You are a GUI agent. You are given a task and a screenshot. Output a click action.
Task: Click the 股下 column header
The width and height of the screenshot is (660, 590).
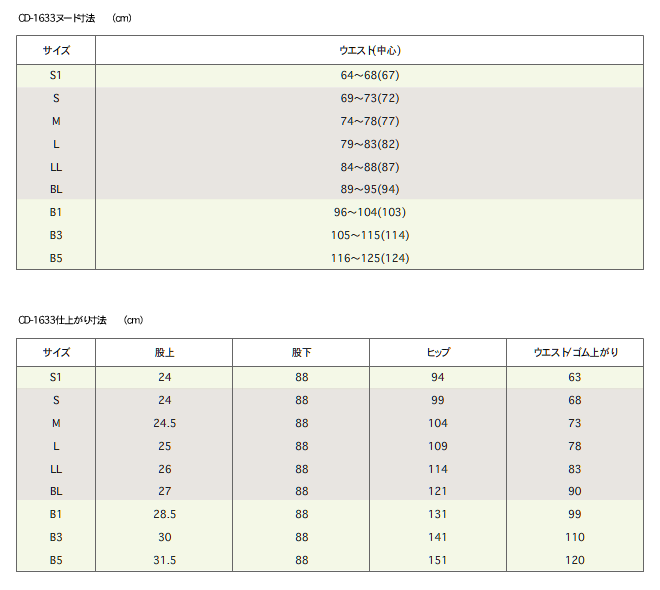coord(301,353)
